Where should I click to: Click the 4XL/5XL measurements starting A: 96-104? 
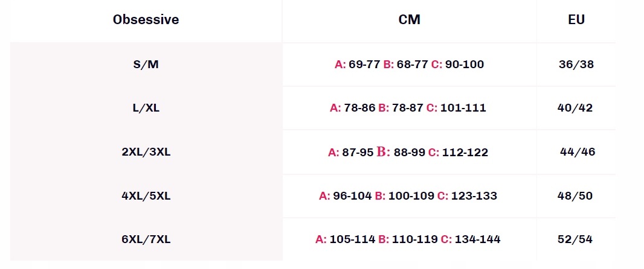click(x=408, y=196)
